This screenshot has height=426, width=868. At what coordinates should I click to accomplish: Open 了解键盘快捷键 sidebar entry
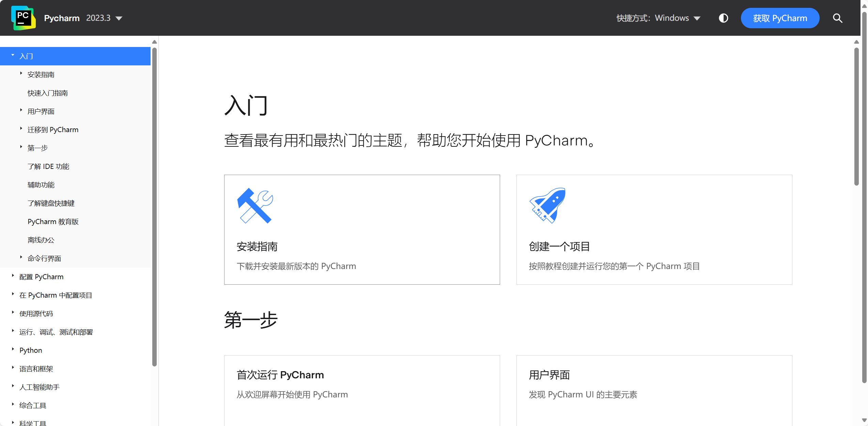51,203
